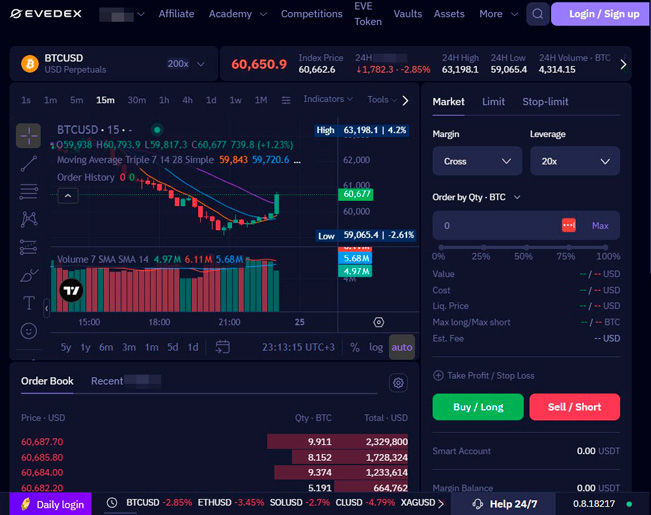Open the search magnifier icon
The width and height of the screenshot is (651, 515).
click(538, 14)
